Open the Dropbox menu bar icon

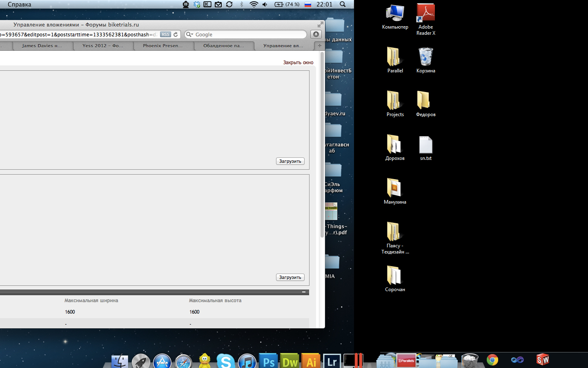[197, 4]
